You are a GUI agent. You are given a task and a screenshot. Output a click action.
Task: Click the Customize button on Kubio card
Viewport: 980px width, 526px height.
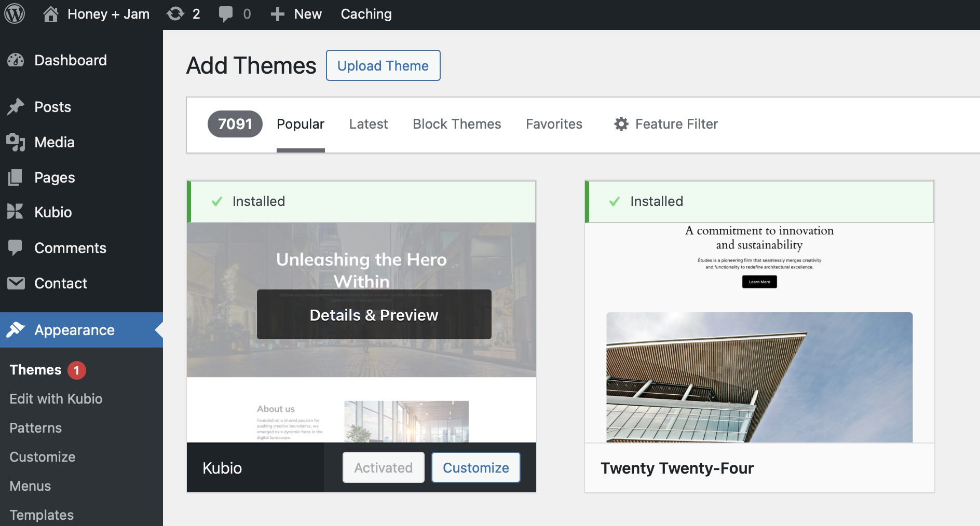coord(476,467)
